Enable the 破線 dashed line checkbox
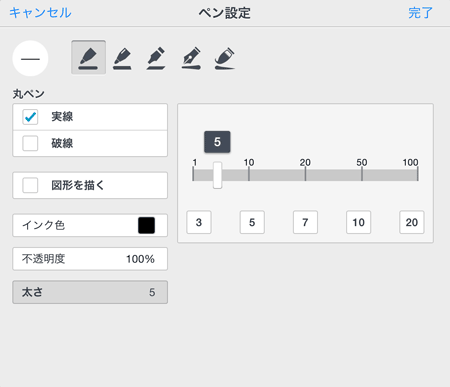Viewport: 450px width, 387px height. (x=30, y=143)
